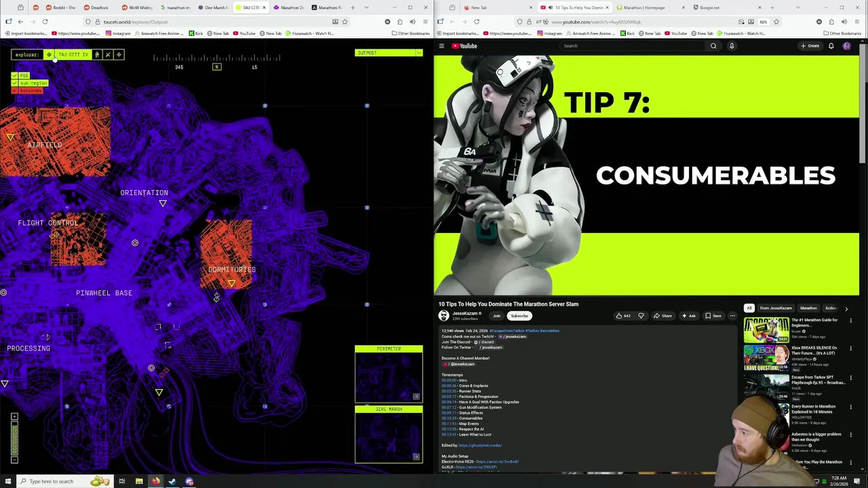
Task: Open the PERIMETER map thumbnail
Action: pyautogui.click(x=389, y=374)
